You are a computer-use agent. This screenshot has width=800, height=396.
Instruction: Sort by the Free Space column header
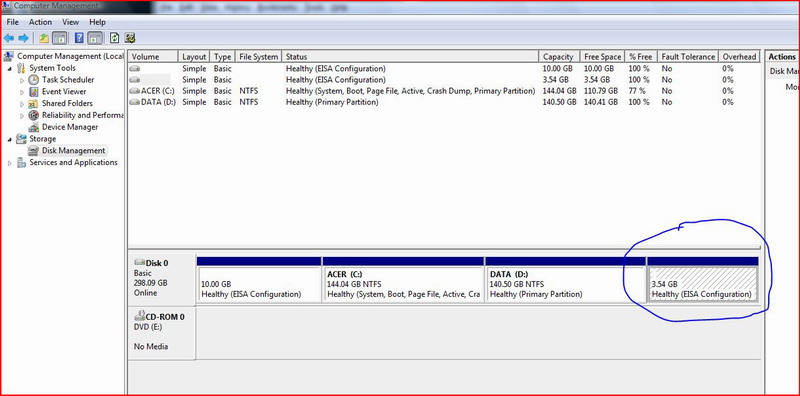point(603,57)
